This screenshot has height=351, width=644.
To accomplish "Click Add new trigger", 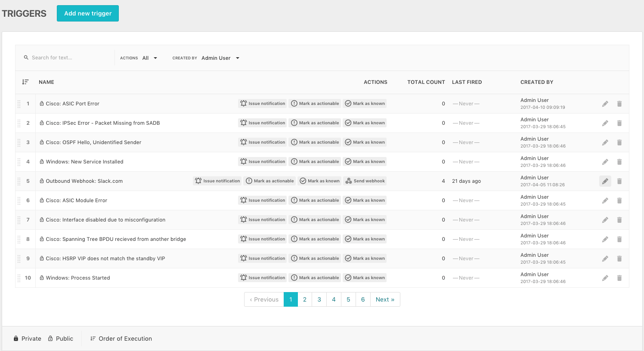I will pyautogui.click(x=87, y=13).
